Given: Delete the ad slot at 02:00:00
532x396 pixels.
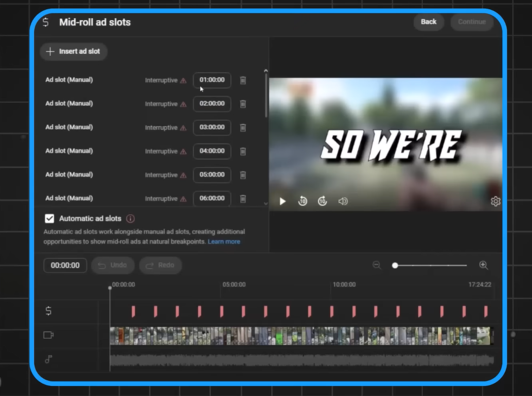Looking at the screenshot, I should pyautogui.click(x=243, y=104).
